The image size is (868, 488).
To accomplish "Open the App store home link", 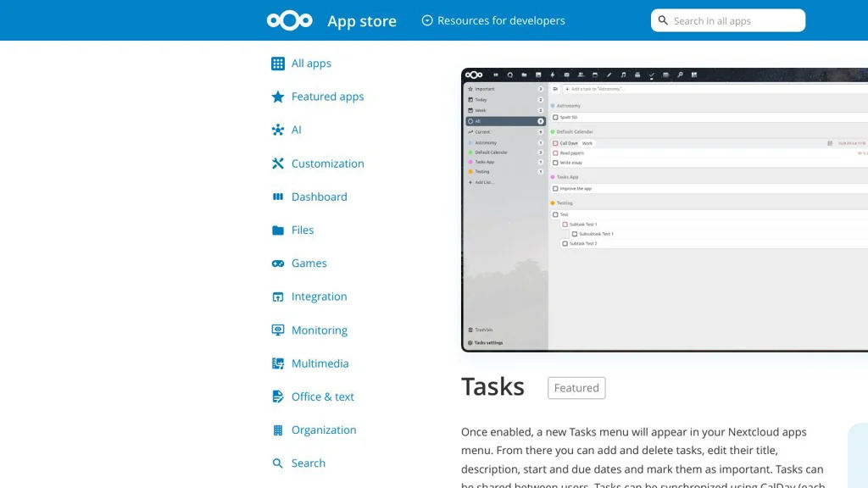I will [x=361, y=21].
